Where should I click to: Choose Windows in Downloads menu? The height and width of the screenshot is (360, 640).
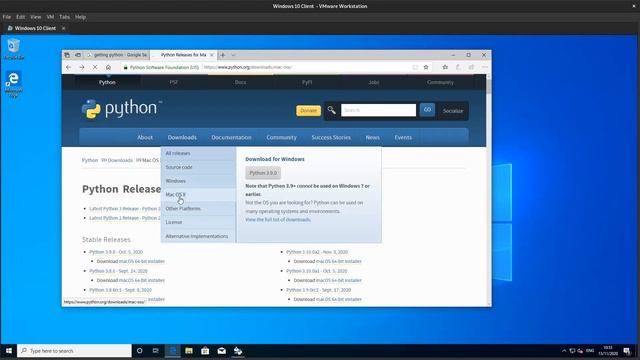(x=198, y=181)
